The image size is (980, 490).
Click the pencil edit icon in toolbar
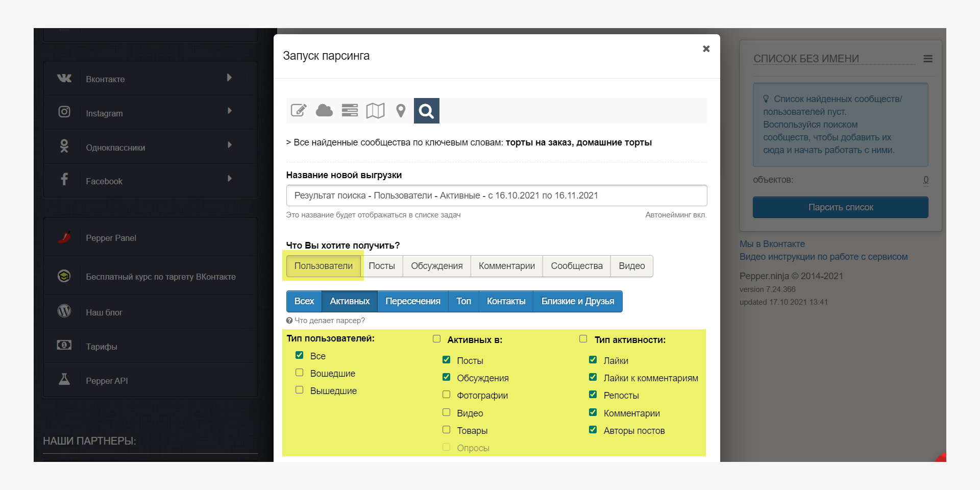[x=299, y=110]
